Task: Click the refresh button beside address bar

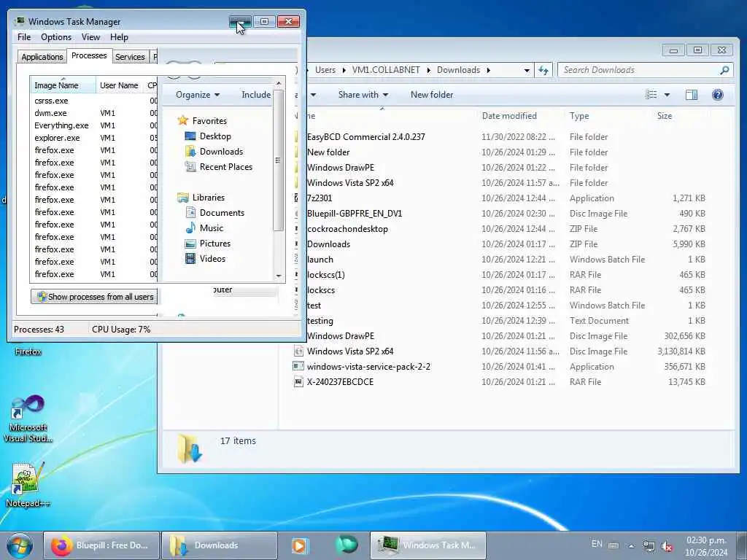Action: click(x=543, y=70)
